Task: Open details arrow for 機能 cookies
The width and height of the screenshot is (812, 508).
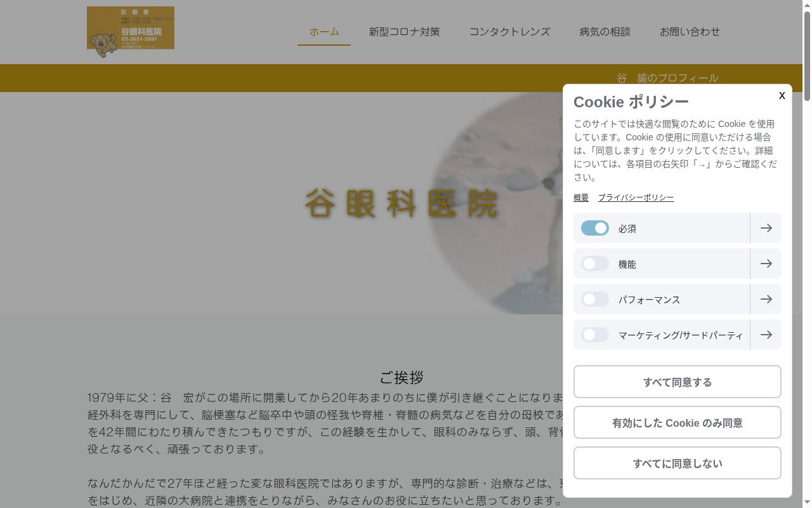Action: point(766,264)
